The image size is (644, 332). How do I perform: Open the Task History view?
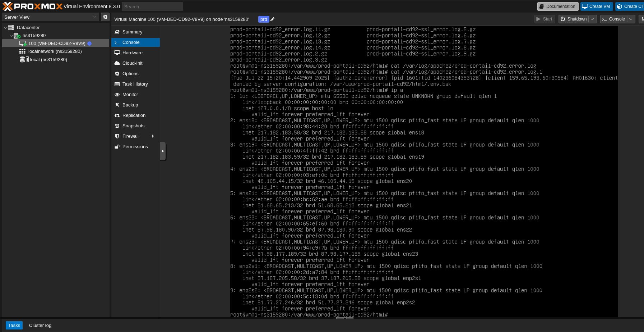(x=135, y=84)
